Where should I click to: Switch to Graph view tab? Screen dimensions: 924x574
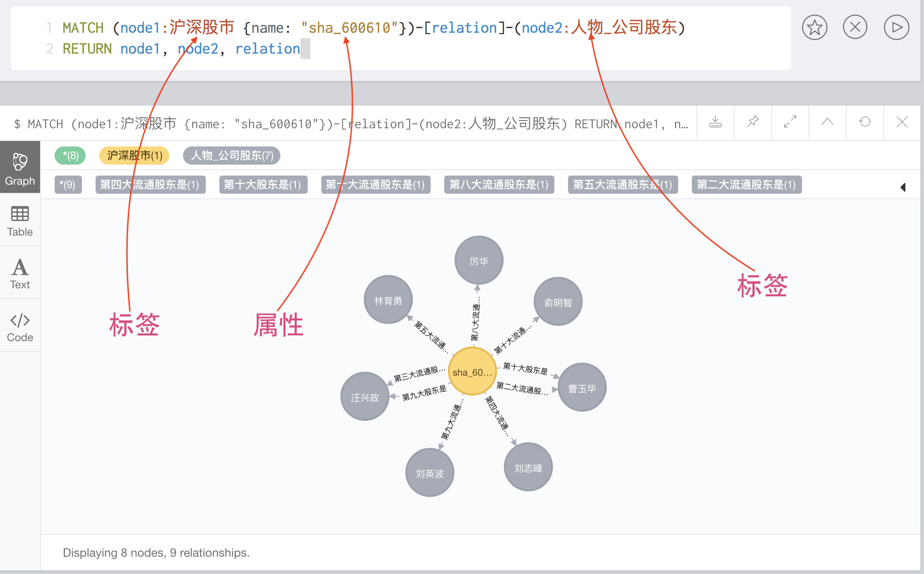20,167
